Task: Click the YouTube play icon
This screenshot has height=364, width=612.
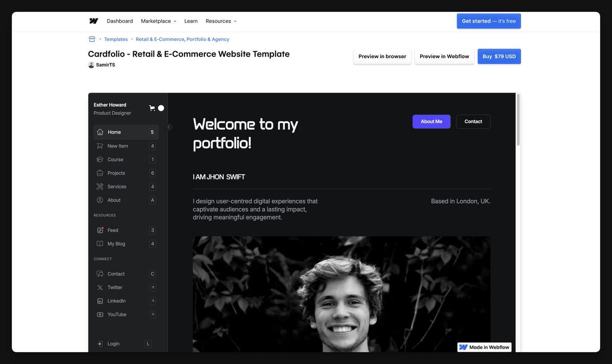Action: pyautogui.click(x=100, y=315)
